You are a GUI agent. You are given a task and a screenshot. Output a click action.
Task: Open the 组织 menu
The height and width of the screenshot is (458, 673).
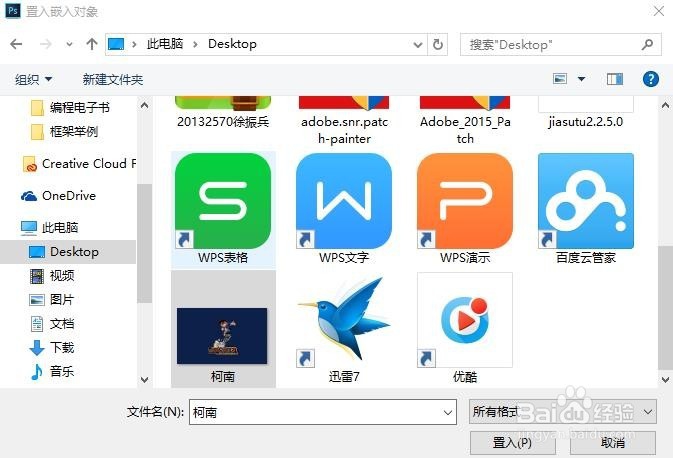(33, 79)
